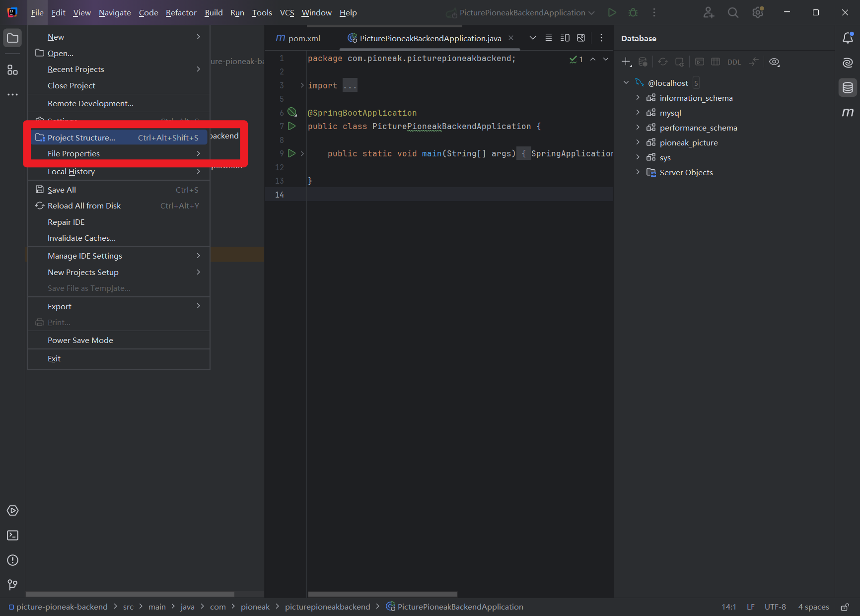This screenshot has width=860, height=616.
Task: Click the run gutter icon on line 9
Action: coord(292,153)
